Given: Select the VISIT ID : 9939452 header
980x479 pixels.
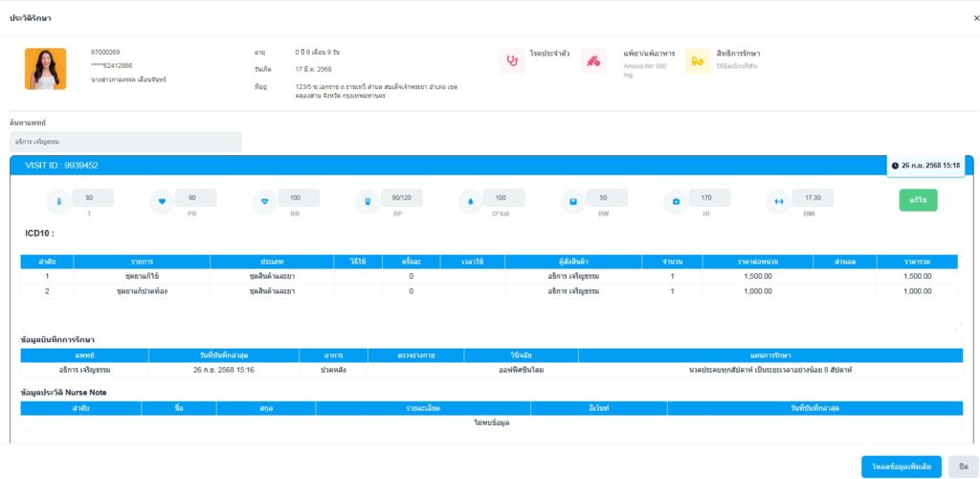Looking at the screenshot, I should (x=62, y=165).
